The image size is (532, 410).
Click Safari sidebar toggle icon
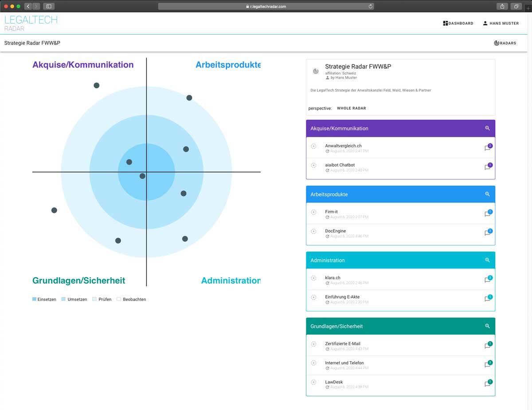click(49, 6)
